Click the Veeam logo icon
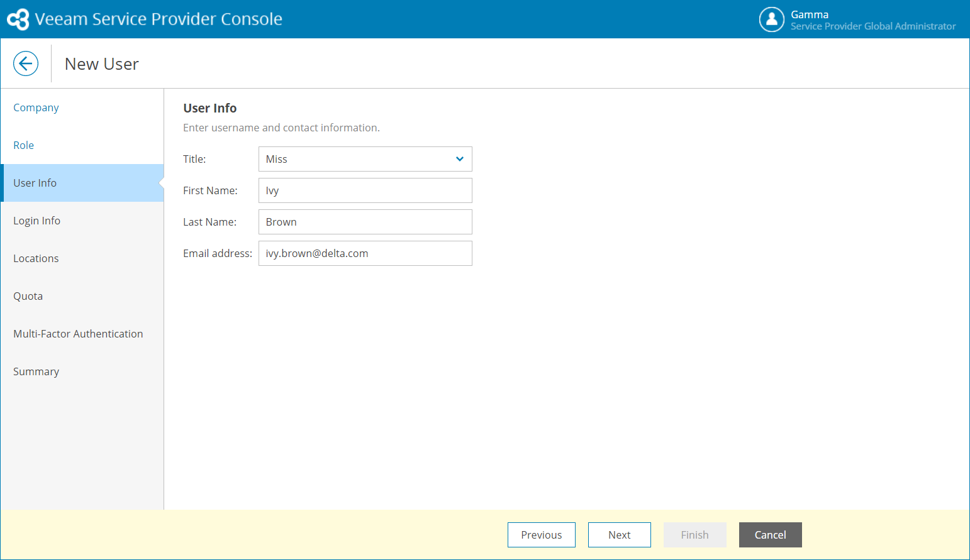The image size is (970, 560). (18, 19)
